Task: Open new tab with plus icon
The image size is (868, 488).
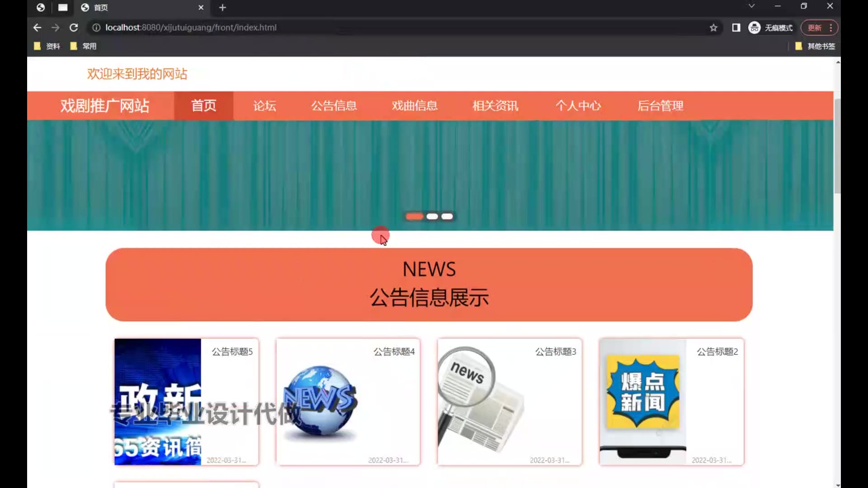Action: click(x=222, y=8)
